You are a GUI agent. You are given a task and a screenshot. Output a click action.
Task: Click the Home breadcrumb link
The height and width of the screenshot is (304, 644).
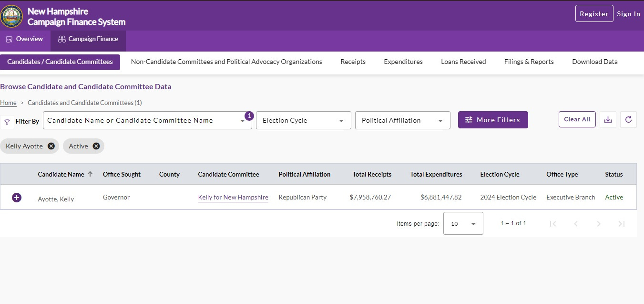click(8, 103)
